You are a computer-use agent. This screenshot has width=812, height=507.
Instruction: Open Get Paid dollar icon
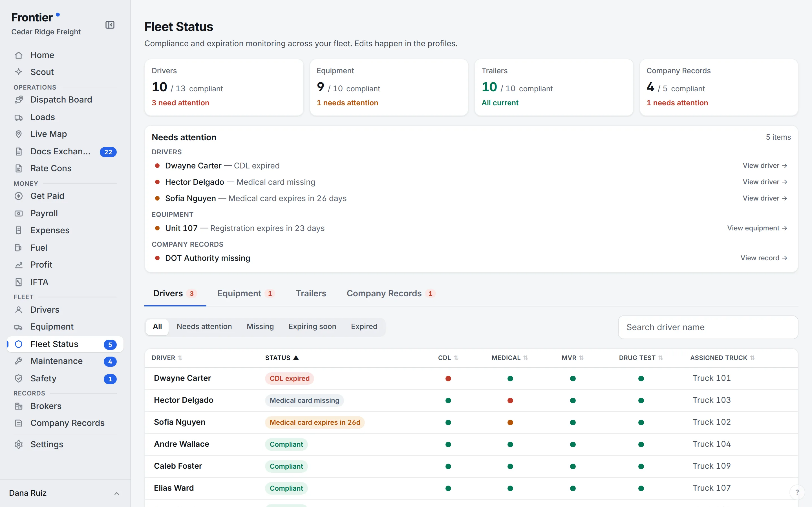[x=19, y=196]
